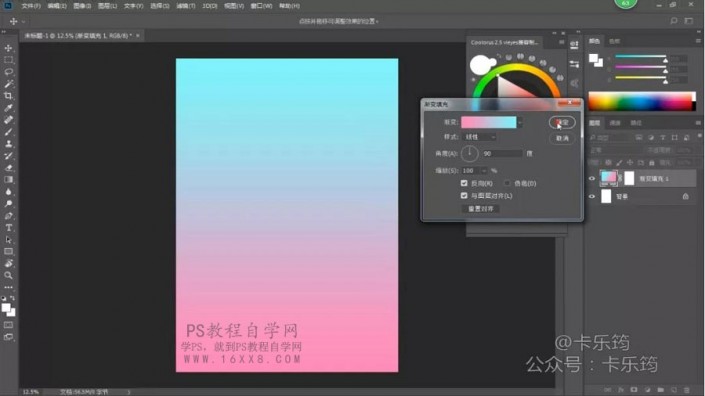Open the workspace switcher icon
This screenshot has width=705, height=396.
tap(689, 21)
